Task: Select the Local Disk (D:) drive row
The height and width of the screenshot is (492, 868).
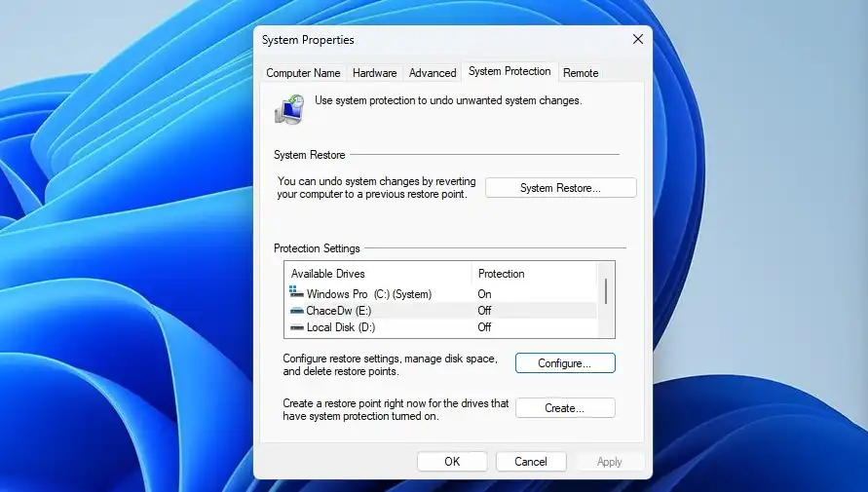Action: pos(440,327)
